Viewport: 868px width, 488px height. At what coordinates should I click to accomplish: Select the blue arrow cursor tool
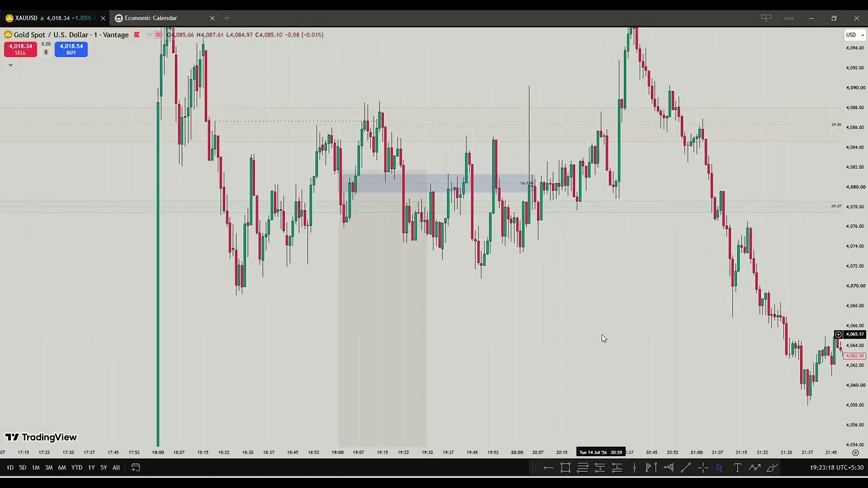click(719, 468)
